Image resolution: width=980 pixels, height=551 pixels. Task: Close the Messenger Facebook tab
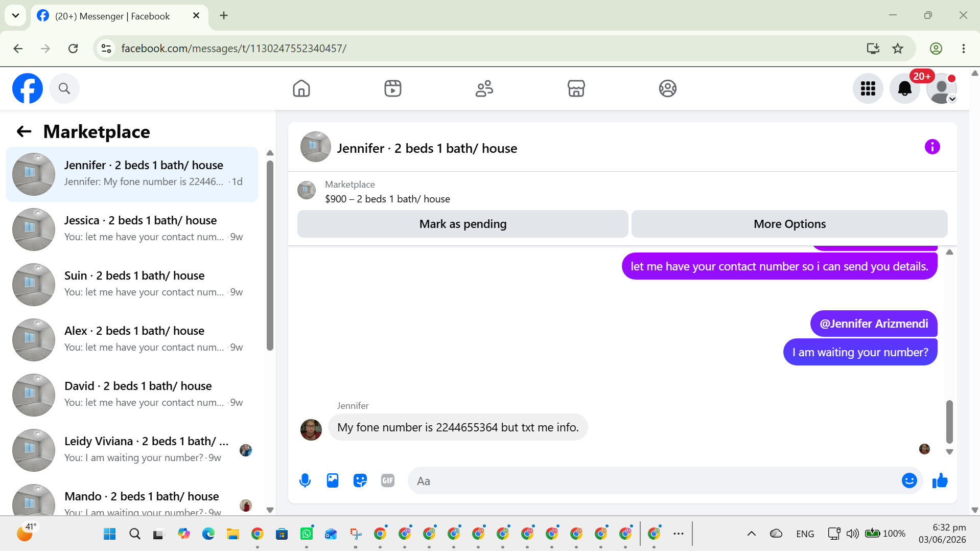click(196, 16)
